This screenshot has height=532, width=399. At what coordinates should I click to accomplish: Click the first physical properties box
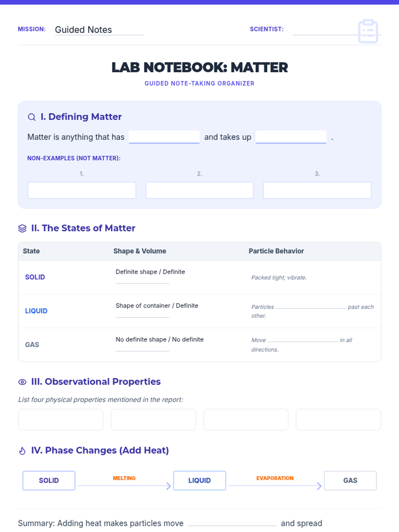pos(61,420)
